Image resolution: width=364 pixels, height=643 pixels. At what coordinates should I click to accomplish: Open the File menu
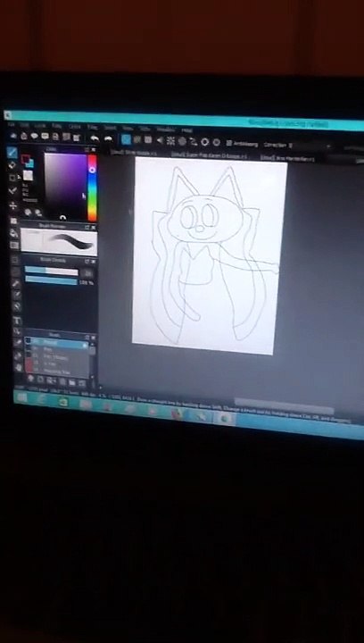12,124
